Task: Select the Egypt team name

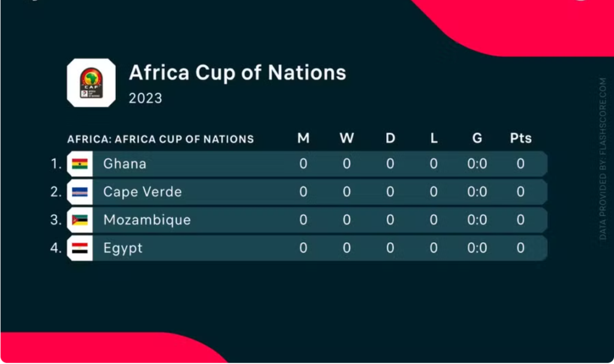Action: coord(123,248)
